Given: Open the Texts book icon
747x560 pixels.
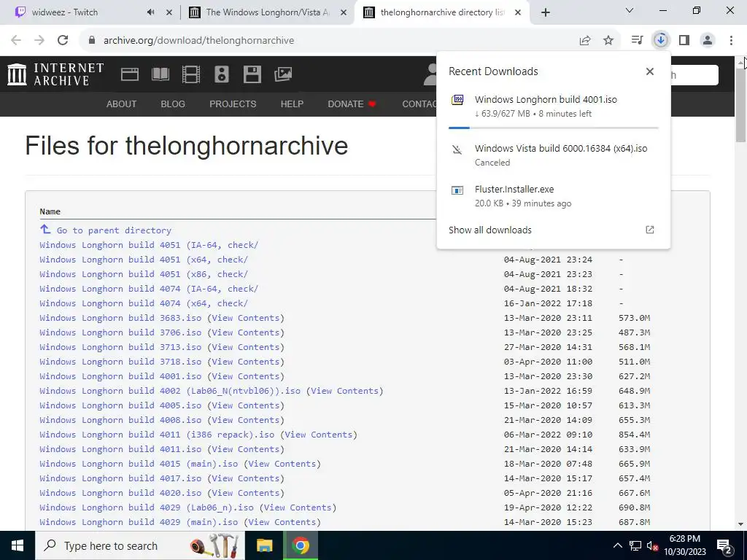Looking at the screenshot, I should pyautogui.click(x=160, y=74).
